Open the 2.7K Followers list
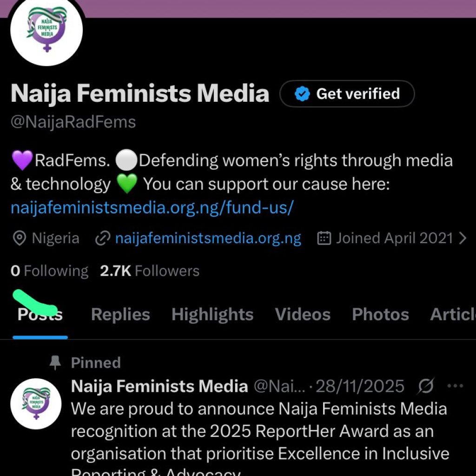This screenshot has width=476, height=476. (149, 271)
